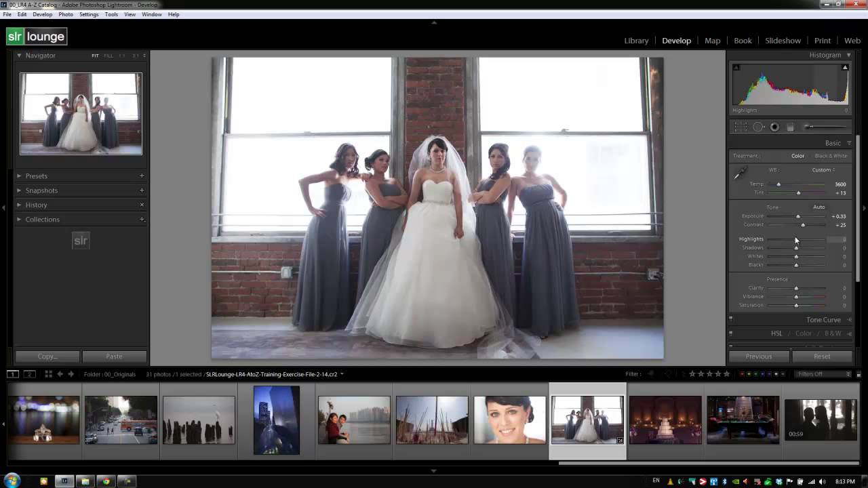This screenshot has width=868, height=488.
Task: Filter by red color label
Action: click(743, 374)
